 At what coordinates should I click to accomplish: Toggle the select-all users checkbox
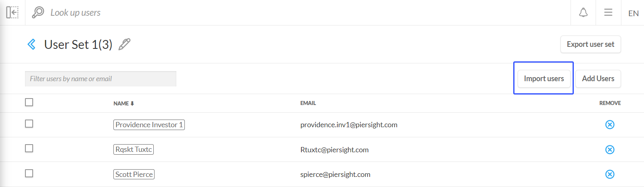(29, 103)
